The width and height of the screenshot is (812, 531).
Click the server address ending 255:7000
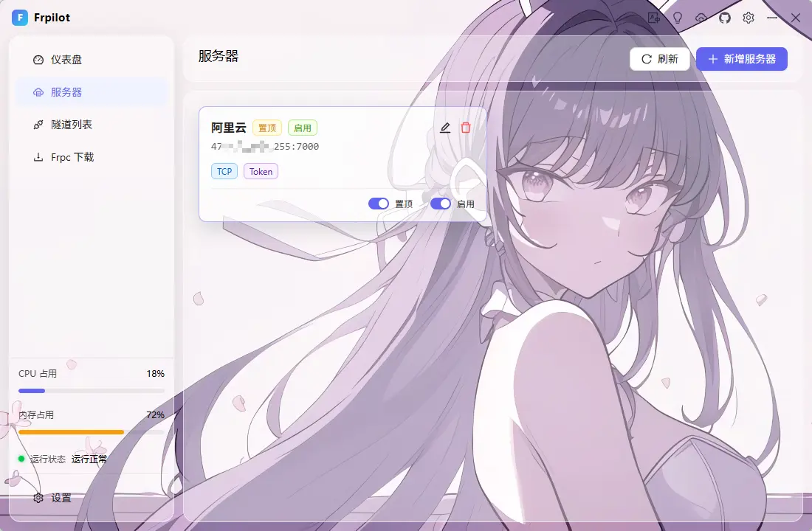tap(265, 147)
